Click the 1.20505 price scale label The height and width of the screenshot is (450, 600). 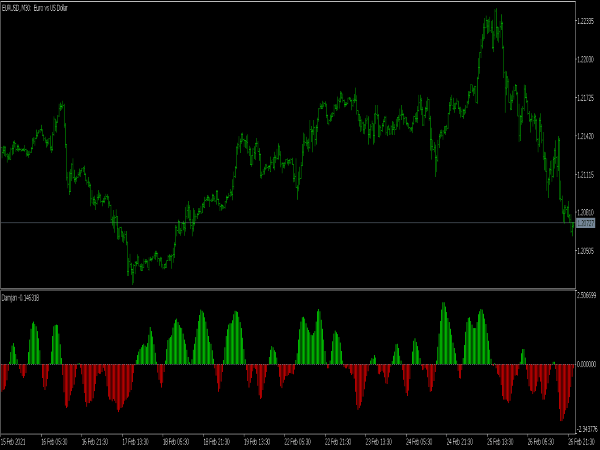[585, 251]
